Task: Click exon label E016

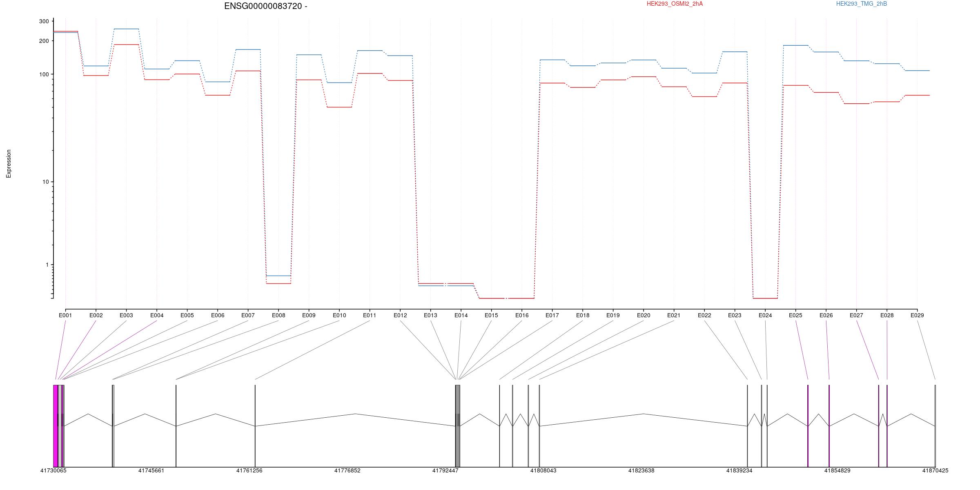Action: click(522, 315)
